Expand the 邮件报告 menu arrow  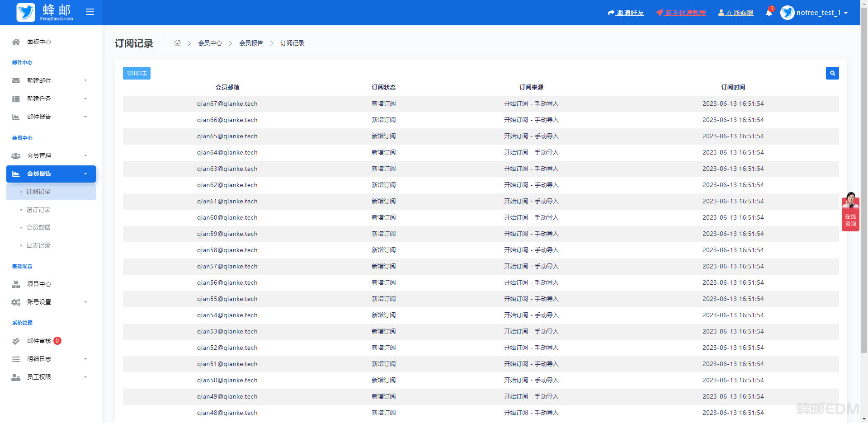coord(85,117)
